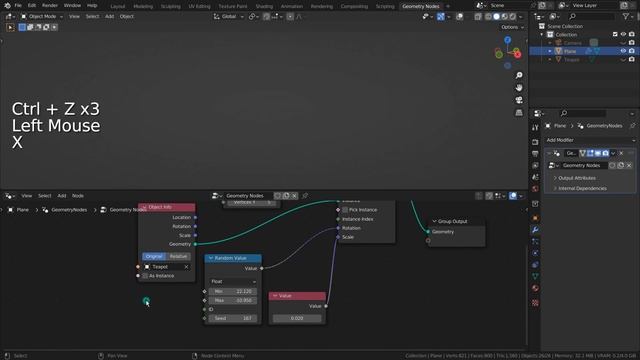Viewport: 640px width, 360px height.
Task: Hide the Plane object eye icon
Action: click(623, 51)
